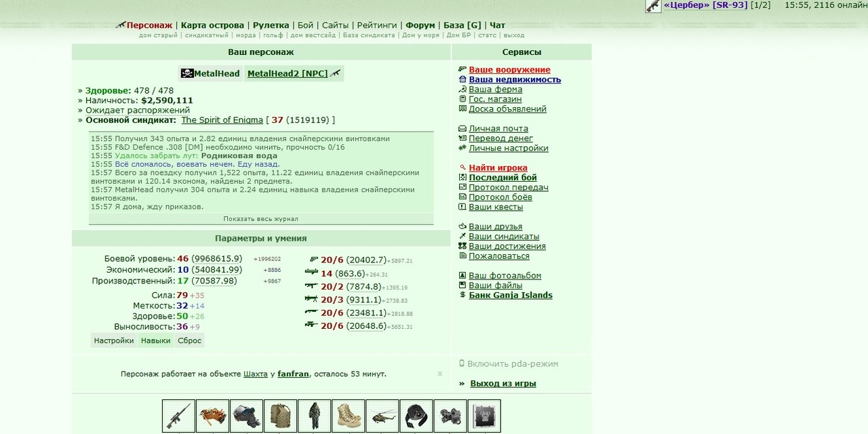
Task: Click the gun icon before Персонаж
Action: tap(121, 25)
